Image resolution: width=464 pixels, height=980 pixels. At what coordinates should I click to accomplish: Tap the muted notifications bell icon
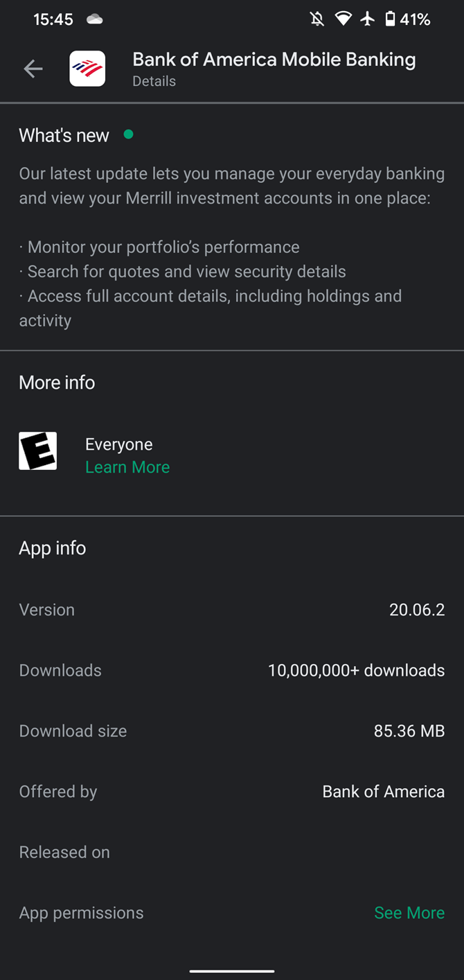coord(317,19)
